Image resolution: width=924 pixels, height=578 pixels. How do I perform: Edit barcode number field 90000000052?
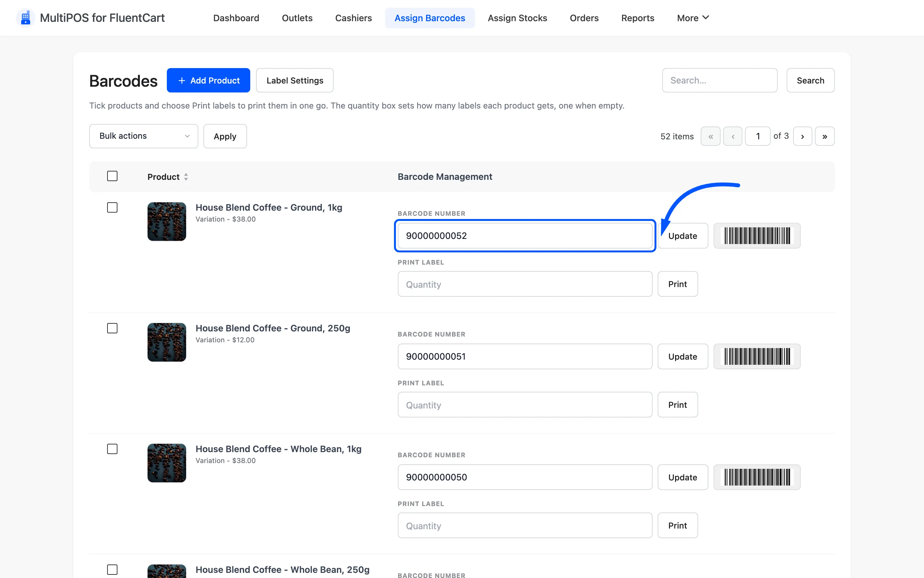[525, 236]
